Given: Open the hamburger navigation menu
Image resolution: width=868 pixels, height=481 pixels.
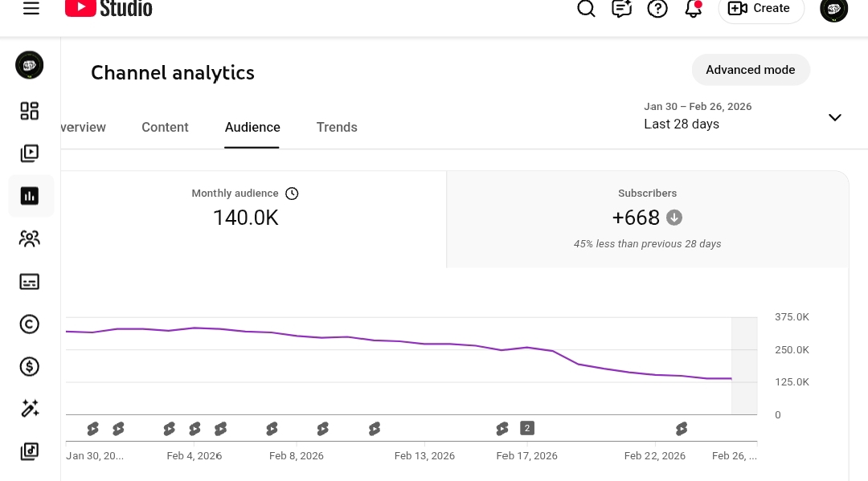Looking at the screenshot, I should click(x=31, y=9).
